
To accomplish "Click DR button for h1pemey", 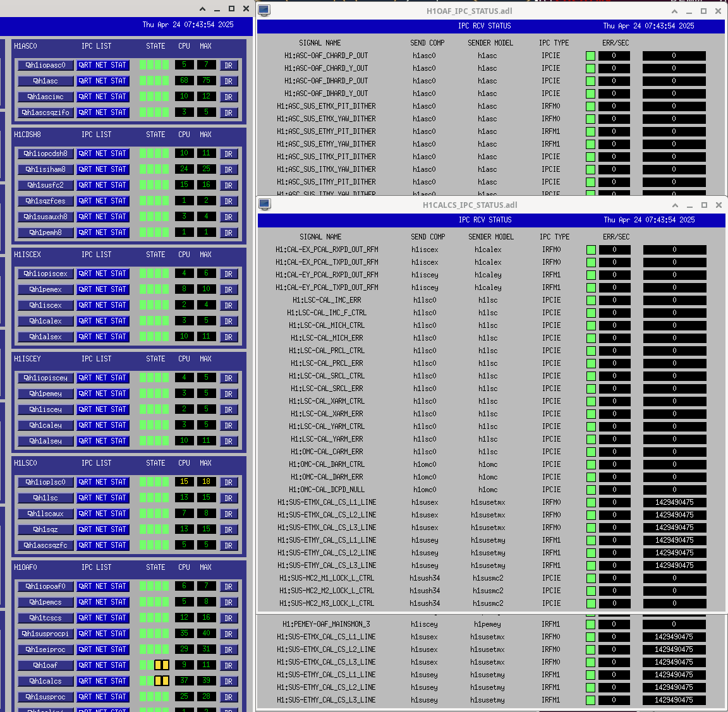I will pyautogui.click(x=228, y=394).
